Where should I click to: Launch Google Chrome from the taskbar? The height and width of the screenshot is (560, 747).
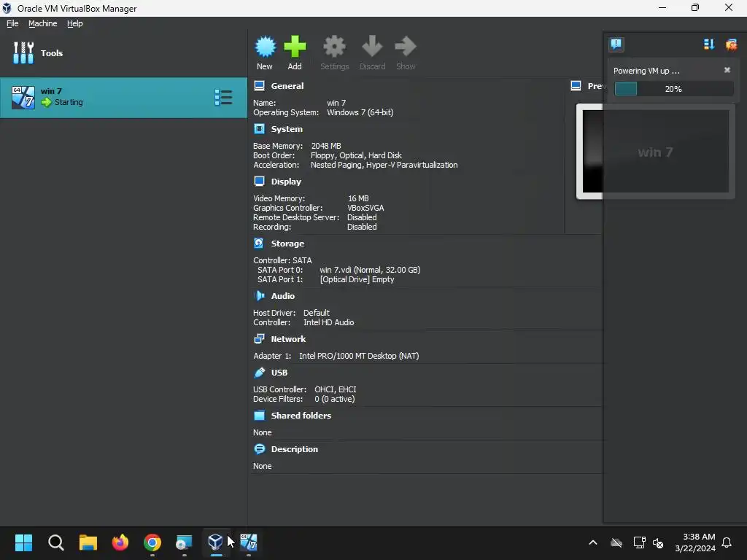click(x=152, y=542)
